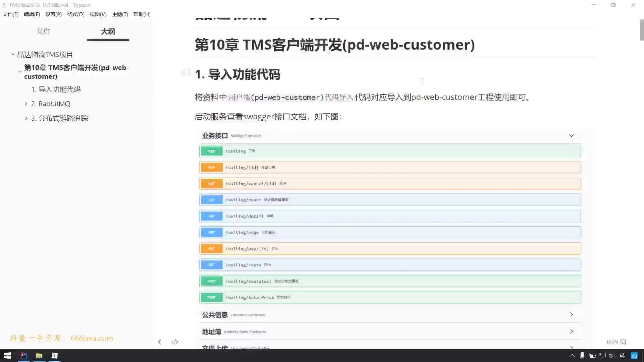Click the Baidu input method tray icon
The height and width of the screenshot is (362, 644).
click(x=634, y=356)
